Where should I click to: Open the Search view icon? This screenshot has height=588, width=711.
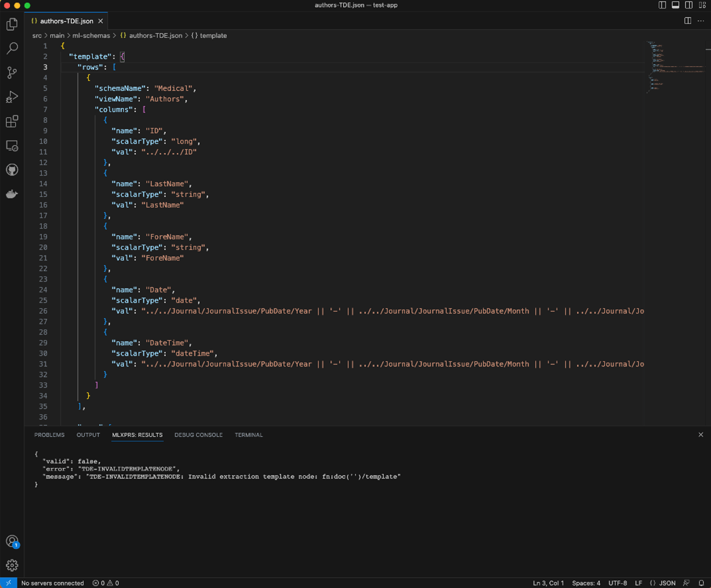(x=12, y=48)
